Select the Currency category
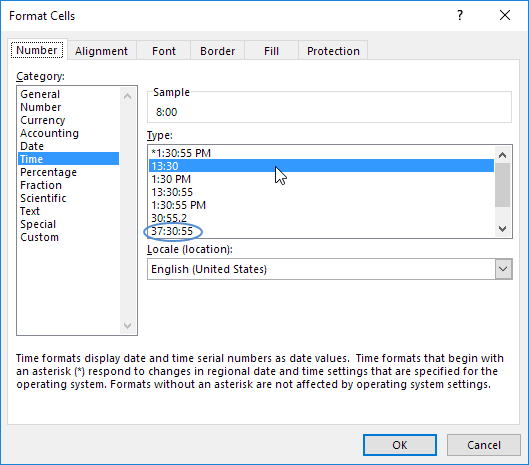 coord(43,120)
